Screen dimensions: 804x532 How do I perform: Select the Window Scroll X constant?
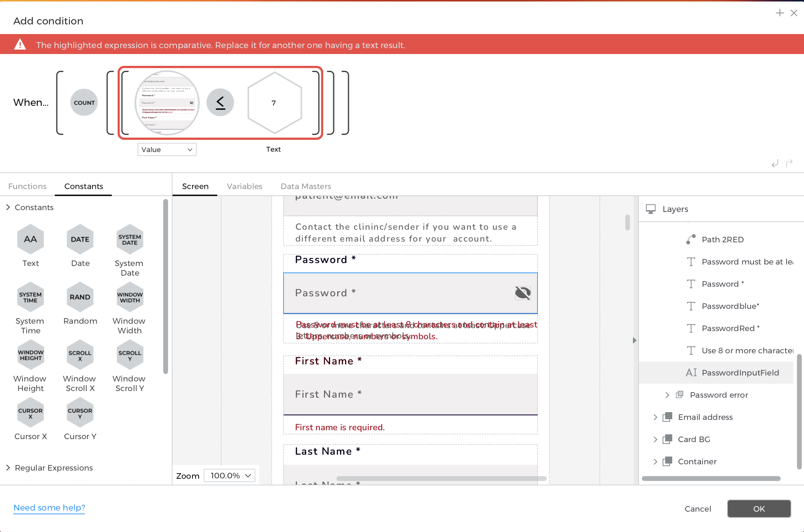coord(80,355)
